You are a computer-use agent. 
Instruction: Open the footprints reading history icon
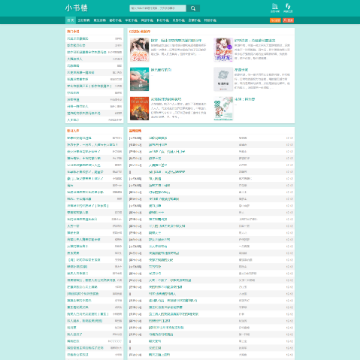(288, 8)
